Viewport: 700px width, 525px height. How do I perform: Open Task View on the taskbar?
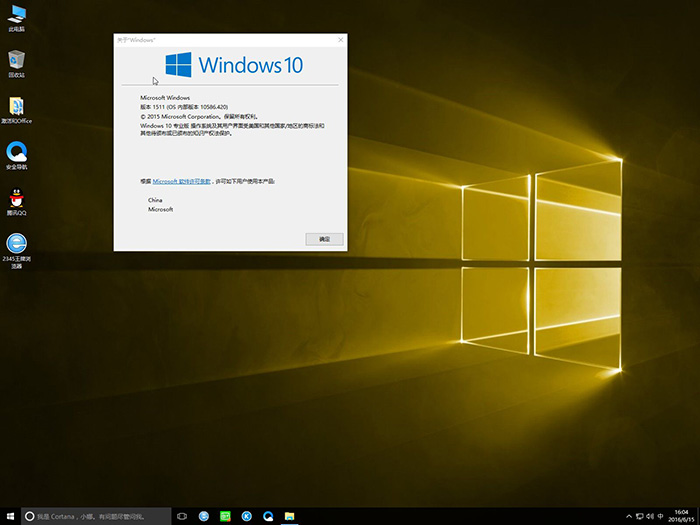[182, 516]
